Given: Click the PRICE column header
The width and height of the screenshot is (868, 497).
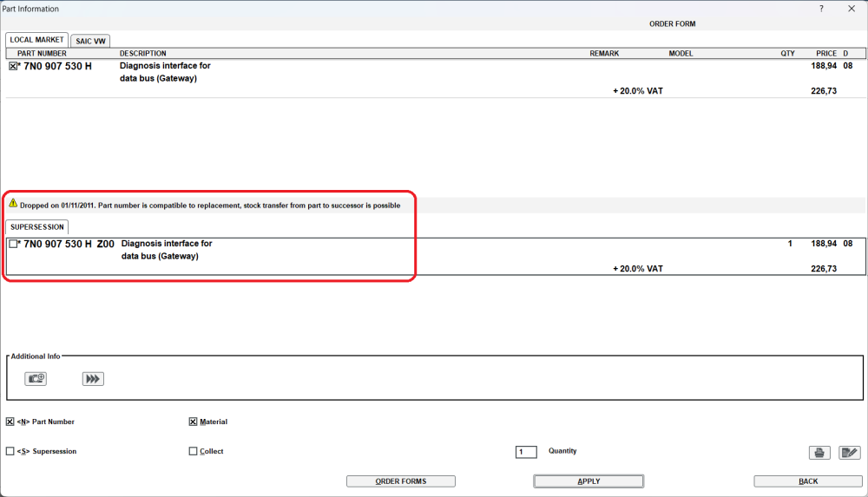Looking at the screenshot, I should pyautogui.click(x=826, y=53).
